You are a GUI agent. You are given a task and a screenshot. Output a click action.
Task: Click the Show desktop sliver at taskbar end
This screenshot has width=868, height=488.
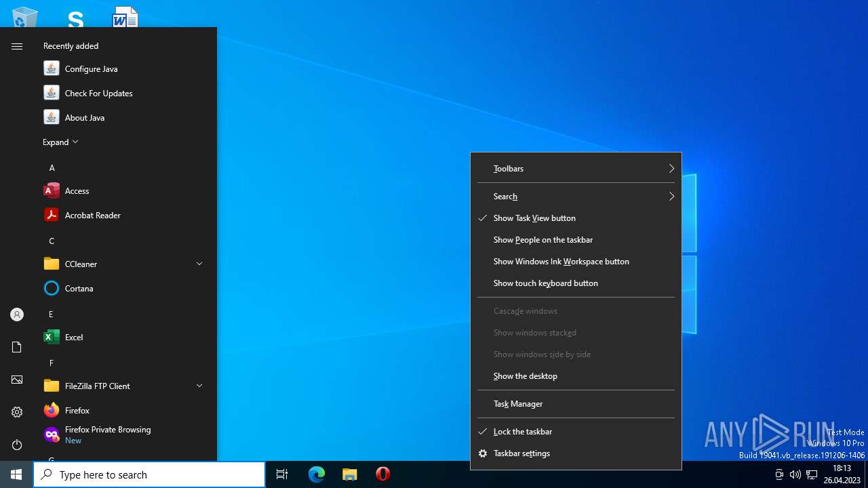click(866, 474)
